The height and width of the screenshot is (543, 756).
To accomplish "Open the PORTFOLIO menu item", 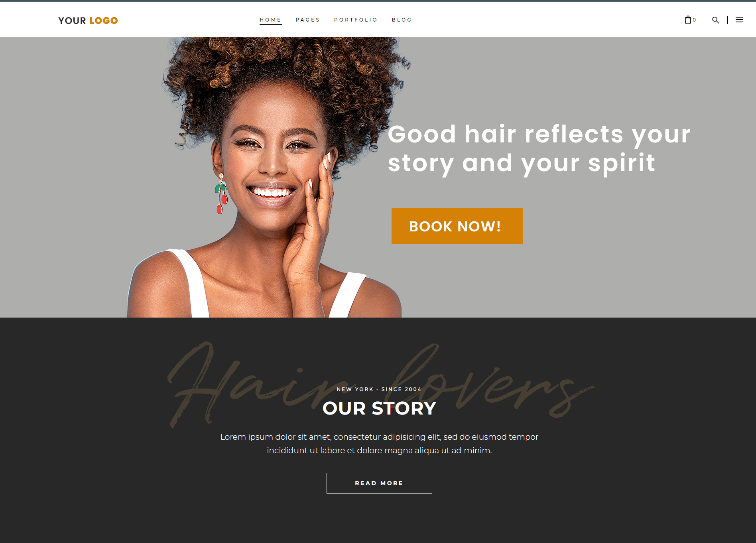I will (356, 20).
